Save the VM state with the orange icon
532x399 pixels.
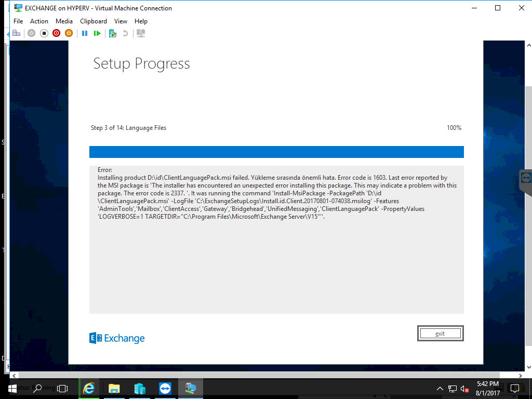point(69,33)
